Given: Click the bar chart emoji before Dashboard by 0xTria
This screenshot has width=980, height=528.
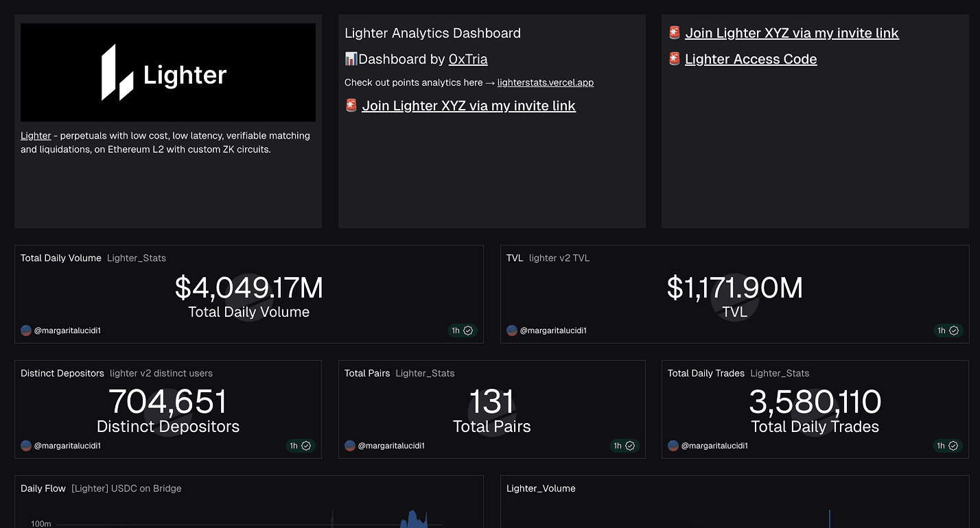Looking at the screenshot, I should click(351, 59).
